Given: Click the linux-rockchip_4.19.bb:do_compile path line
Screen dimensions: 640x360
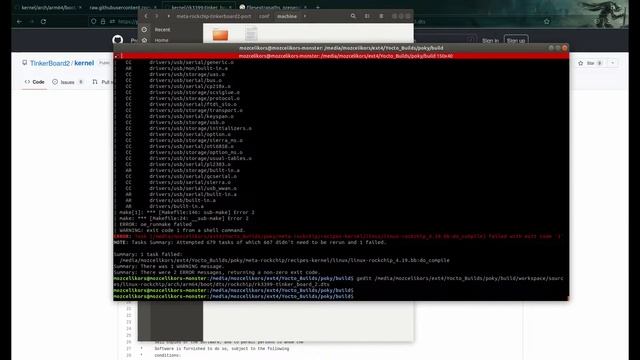Looking at the screenshot, I should pos(284,260).
